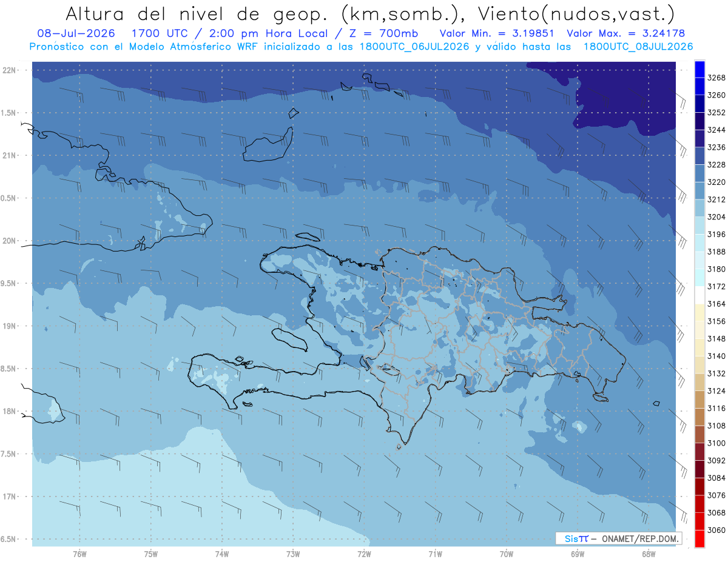
Task: Click the dark maroon swatch between 3092 and 3084
Action: [699, 469]
